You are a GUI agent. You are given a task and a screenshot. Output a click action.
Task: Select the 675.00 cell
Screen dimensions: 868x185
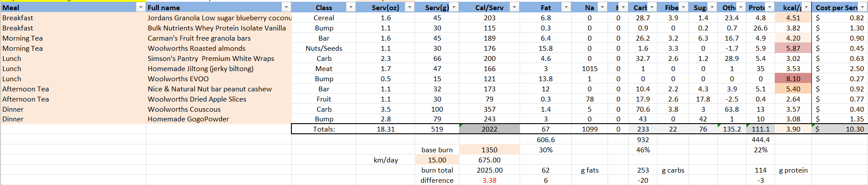pyautogui.click(x=489, y=160)
